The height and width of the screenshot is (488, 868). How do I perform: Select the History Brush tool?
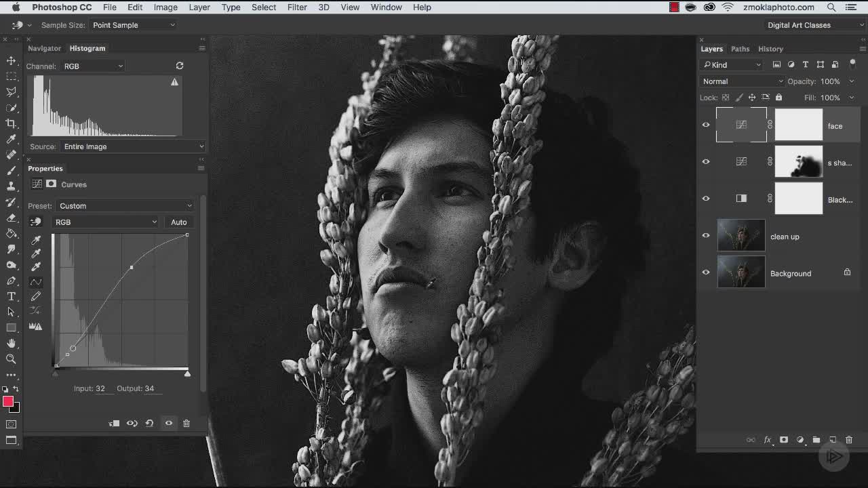tap(12, 202)
